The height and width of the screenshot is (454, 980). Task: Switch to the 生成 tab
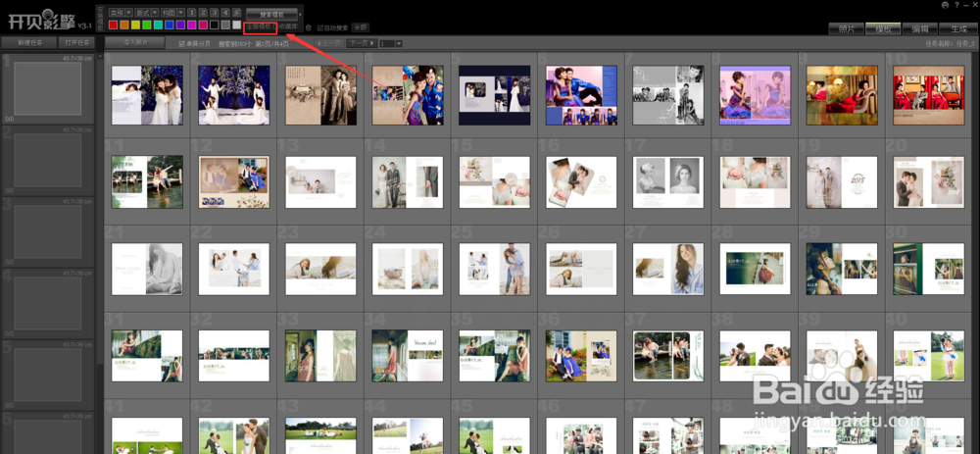(956, 28)
